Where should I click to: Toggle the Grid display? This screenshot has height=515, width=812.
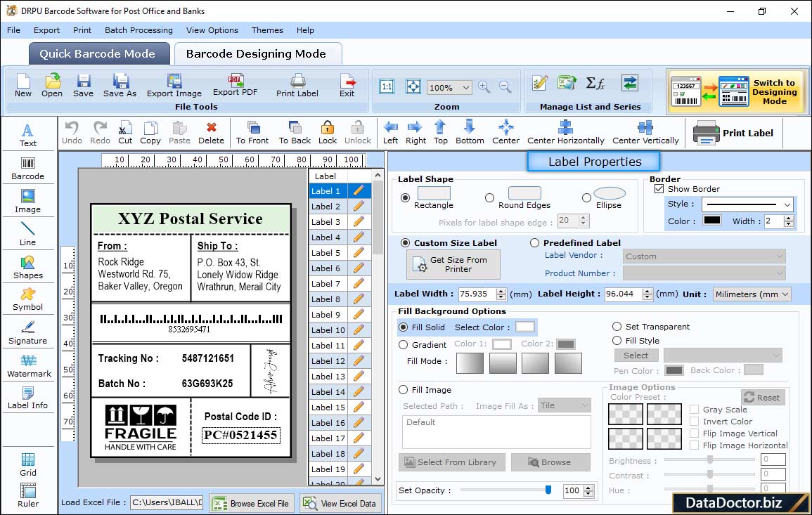(28, 464)
